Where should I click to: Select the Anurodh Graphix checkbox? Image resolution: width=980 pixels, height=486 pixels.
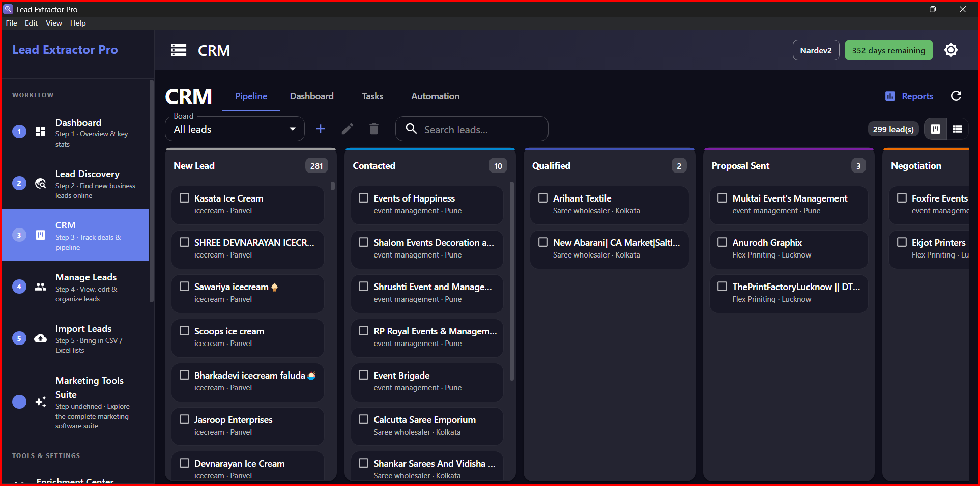point(722,242)
